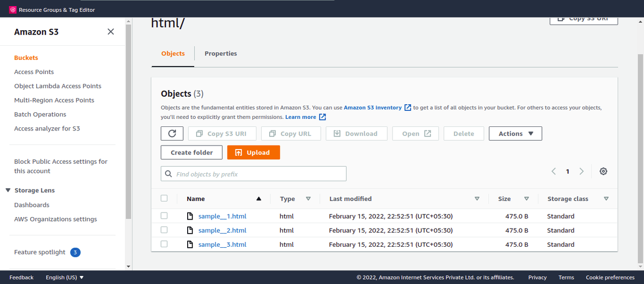Viewport: 644px width, 284px height.
Task: Click the Name column header
Action: pos(196,199)
